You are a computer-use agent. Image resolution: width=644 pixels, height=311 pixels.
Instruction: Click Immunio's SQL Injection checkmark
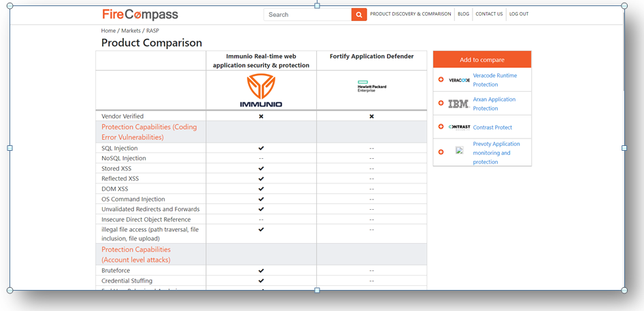coord(261,148)
